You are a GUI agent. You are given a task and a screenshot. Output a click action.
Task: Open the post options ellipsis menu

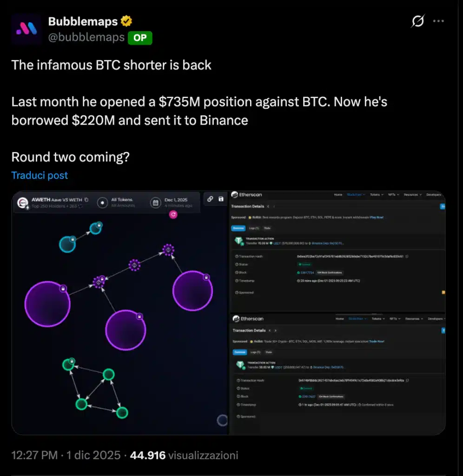[x=439, y=21]
